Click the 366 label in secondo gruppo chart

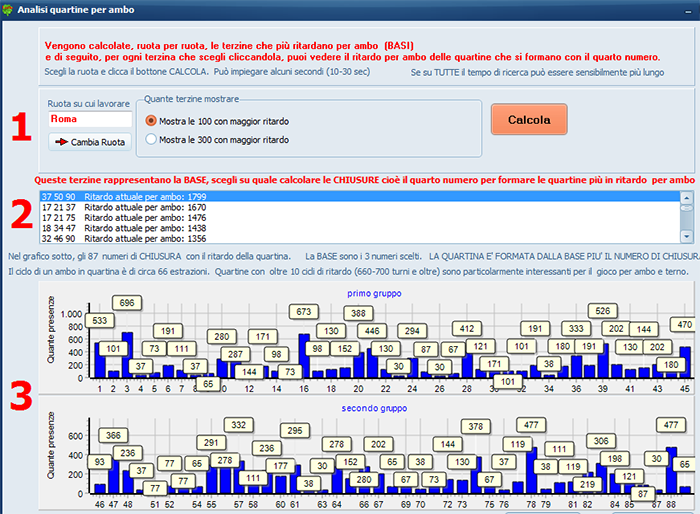pyautogui.click(x=113, y=435)
